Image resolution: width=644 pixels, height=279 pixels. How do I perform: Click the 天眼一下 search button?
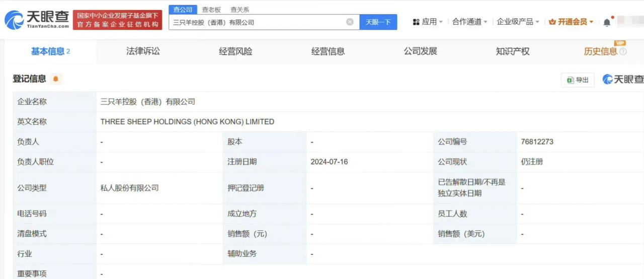[x=378, y=22]
